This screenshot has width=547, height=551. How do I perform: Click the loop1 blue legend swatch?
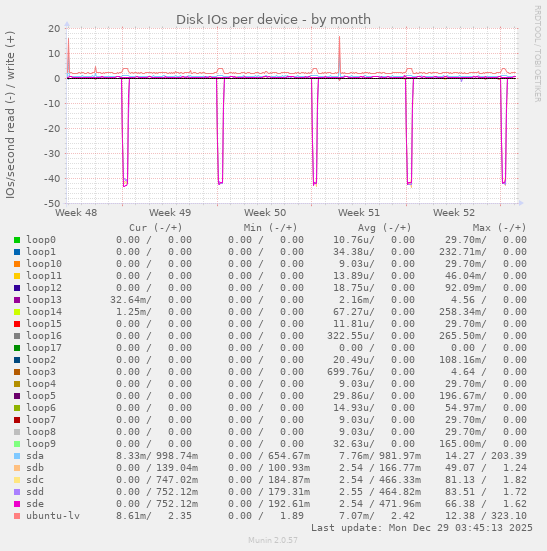(17, 252)
